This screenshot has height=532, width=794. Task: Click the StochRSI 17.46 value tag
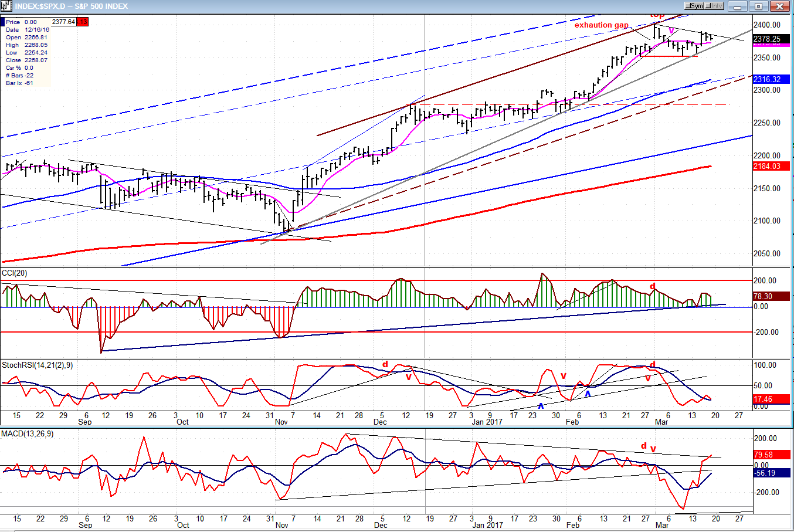pos(771,399)
